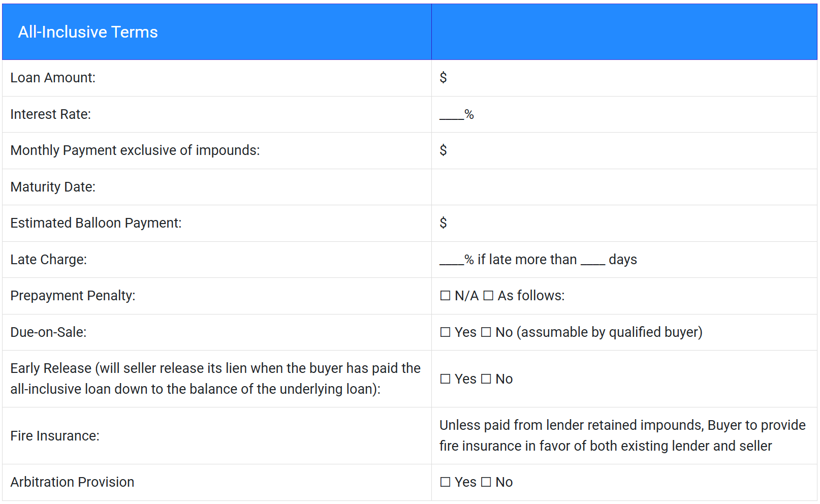Tick Yes for Due-on-Sale
This screenshot has width=820, height=504.
click(445, 332)
